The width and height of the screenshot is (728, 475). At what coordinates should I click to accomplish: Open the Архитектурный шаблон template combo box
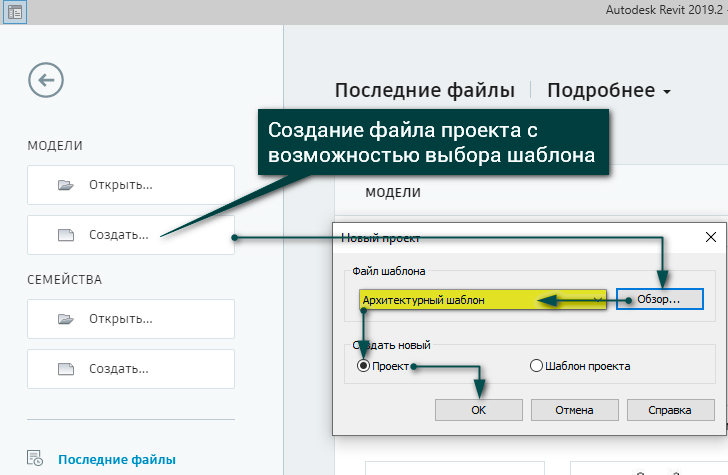pyautogui.click(x=482, y=300)
